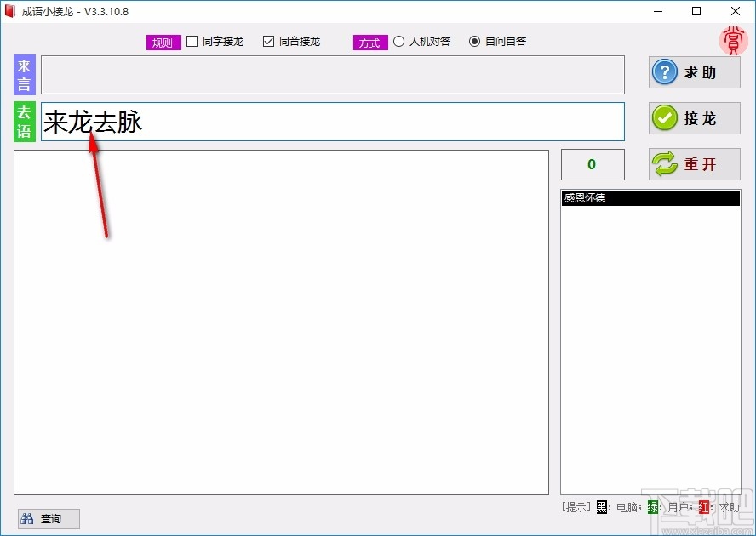Select the 人机对答 radio button
Image resolution: width=756 pixels, height=536 pixels.
[398, 41]
